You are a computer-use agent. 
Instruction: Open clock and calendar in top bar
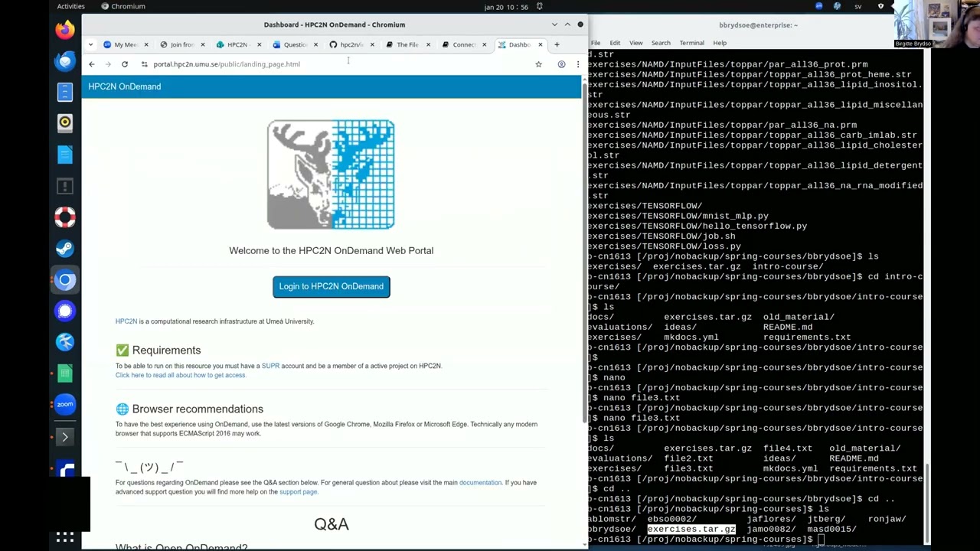(506, 7)
